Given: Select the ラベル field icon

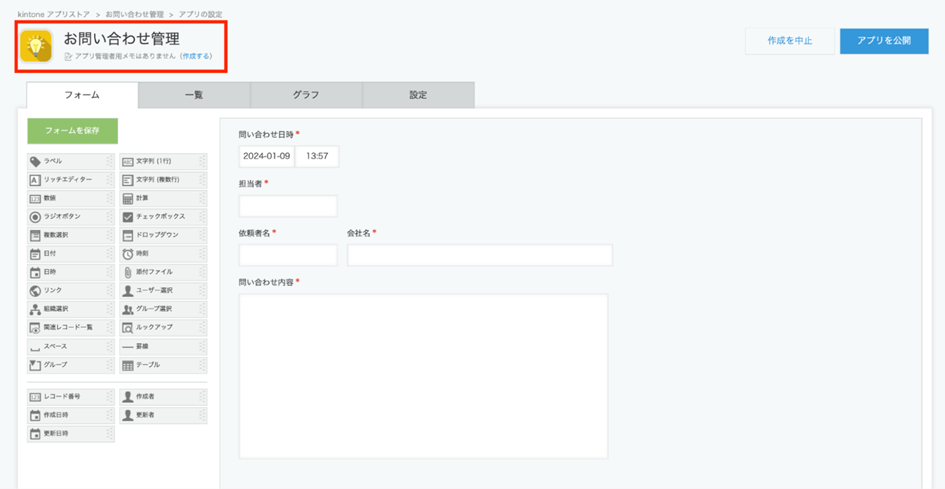Looking at the screenshot, I should point(35,161).
